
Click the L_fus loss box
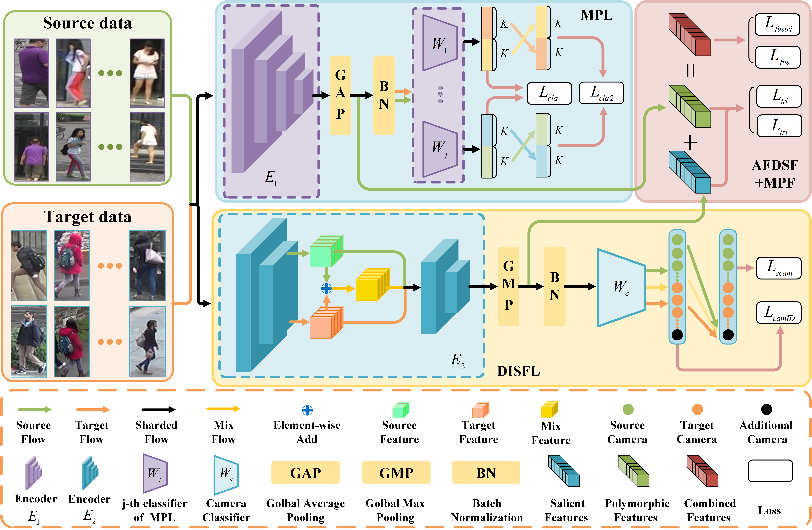(778, 57)
